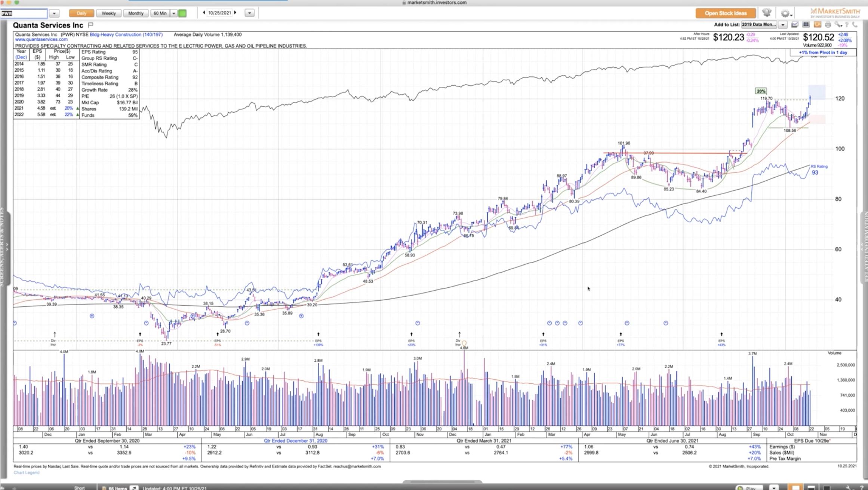Go to next date with right arrow
Image resolution: width=868 pixels, height=490 pixels.
(236, 13)
